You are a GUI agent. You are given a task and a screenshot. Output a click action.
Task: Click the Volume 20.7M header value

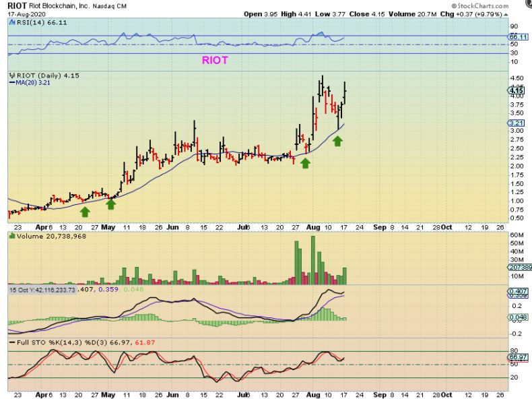[x=412, y=14]
